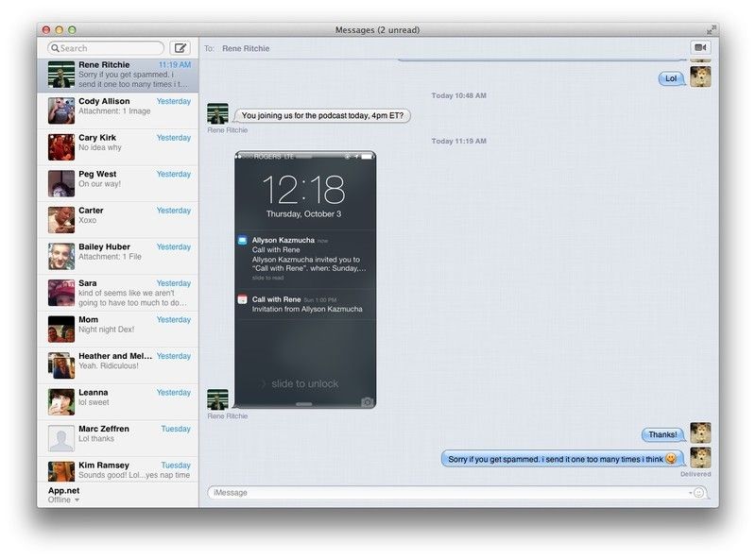Expand the App.net Offline status dropdown

[77, 500]
